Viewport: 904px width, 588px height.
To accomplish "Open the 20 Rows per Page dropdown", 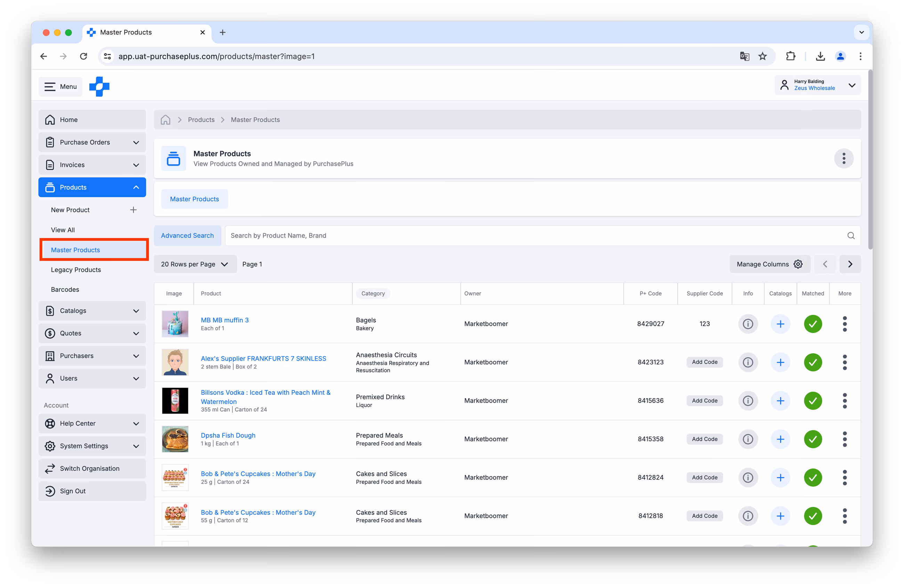I will pos(195,264).
